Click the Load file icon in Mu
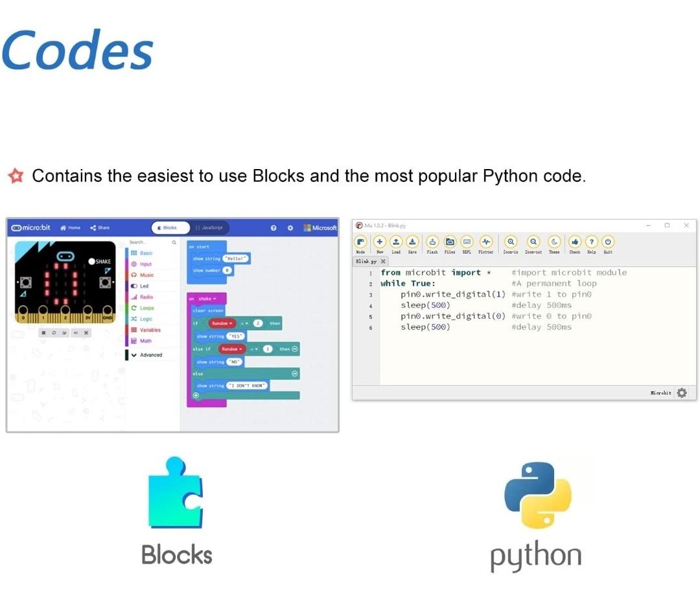700x592 pixels. 396,242
